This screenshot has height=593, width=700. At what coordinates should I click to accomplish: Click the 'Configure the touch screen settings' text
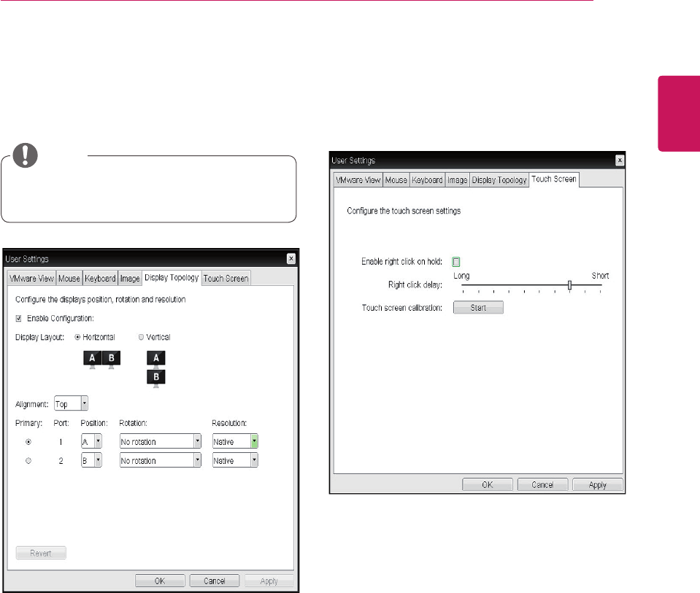click(x=404, y=211)
